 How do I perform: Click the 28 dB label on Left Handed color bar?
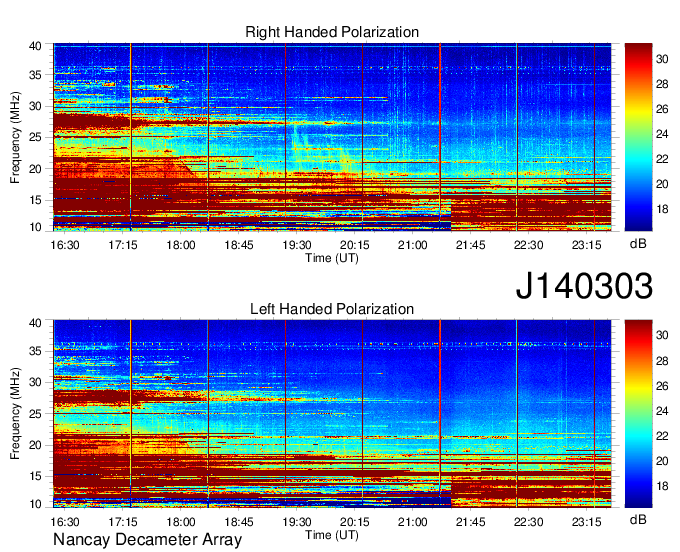click(662, 361)
